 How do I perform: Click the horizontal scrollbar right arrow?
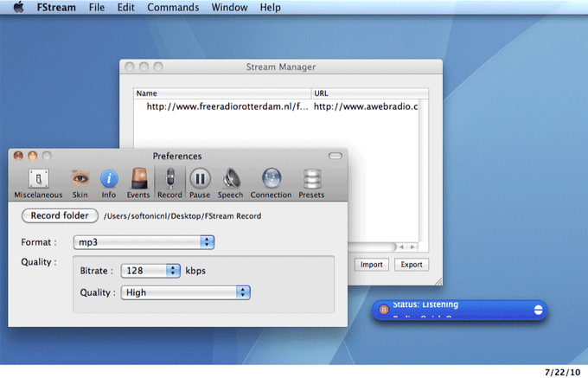click(412, 247)
